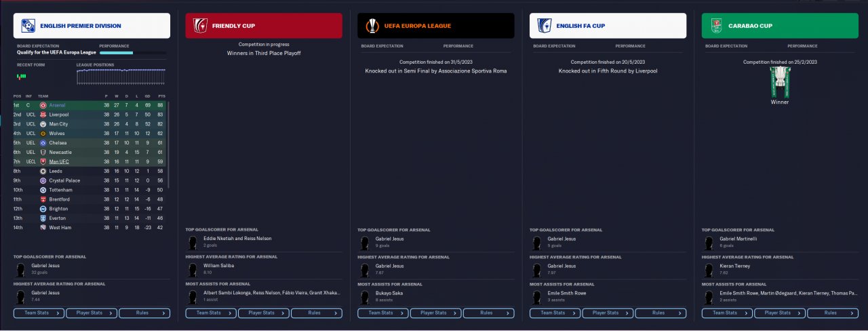Open Team Stats for English Premier Division

(39, 313)
